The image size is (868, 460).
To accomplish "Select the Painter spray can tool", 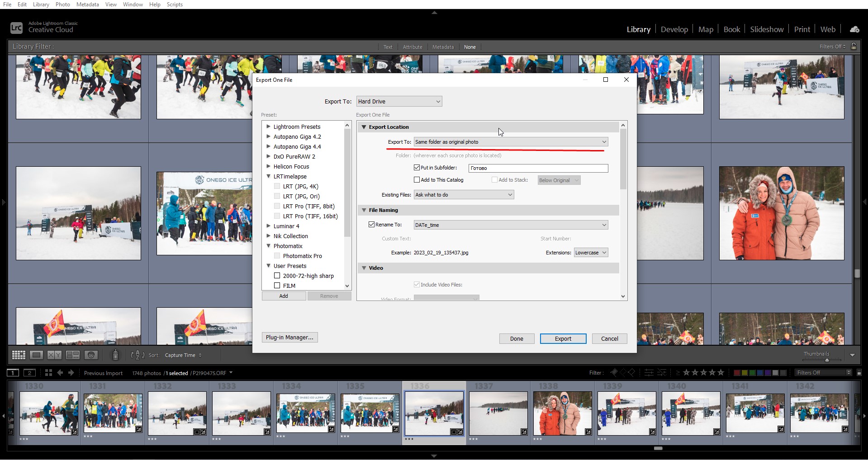I will 115,355.
